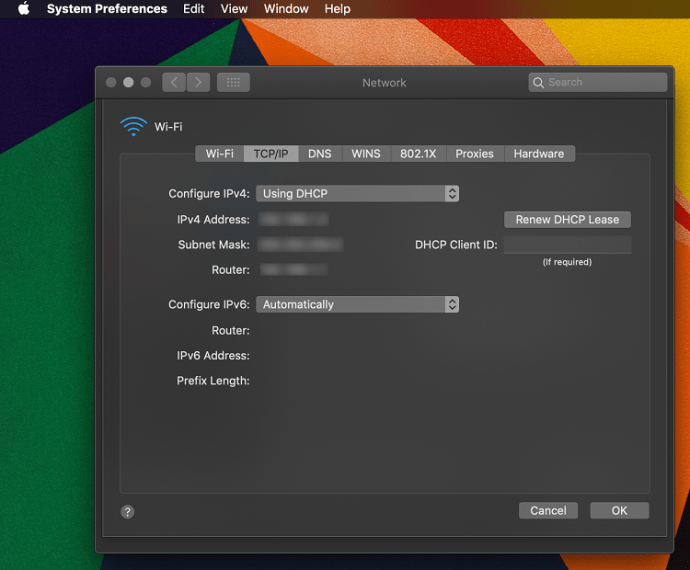
Task: Open the Window menu
Action: tap(286, 9)
